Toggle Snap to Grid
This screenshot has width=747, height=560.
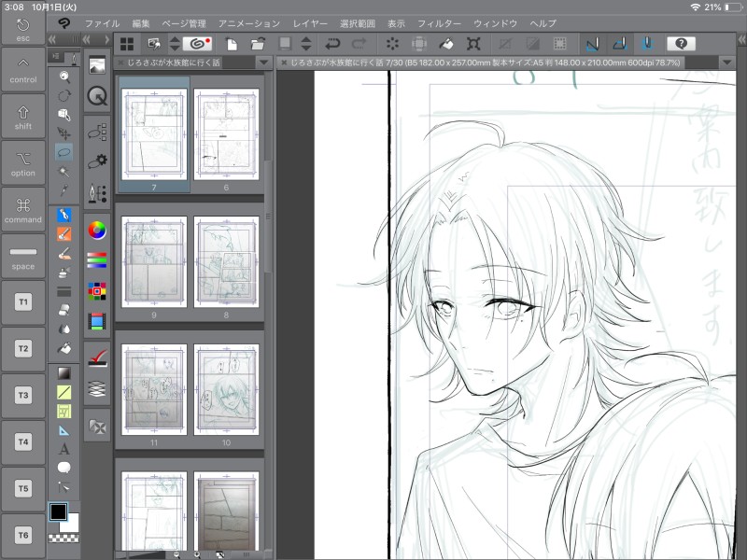[x=646, y=43]
